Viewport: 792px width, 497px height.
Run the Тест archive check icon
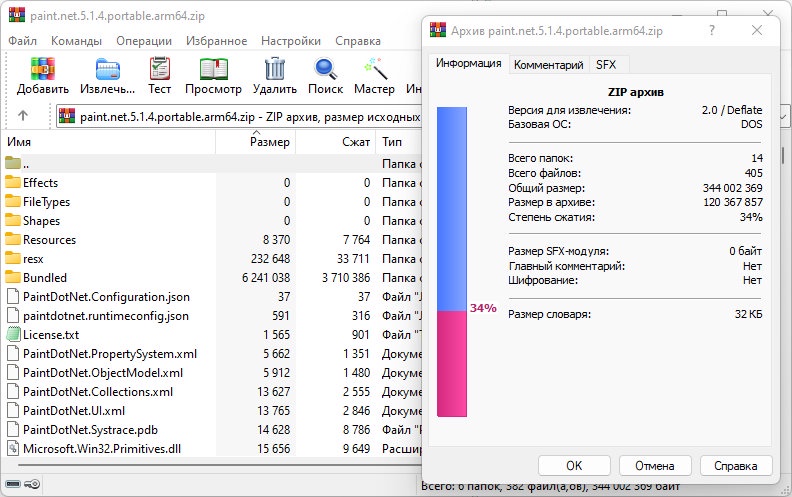pos(160,69)
